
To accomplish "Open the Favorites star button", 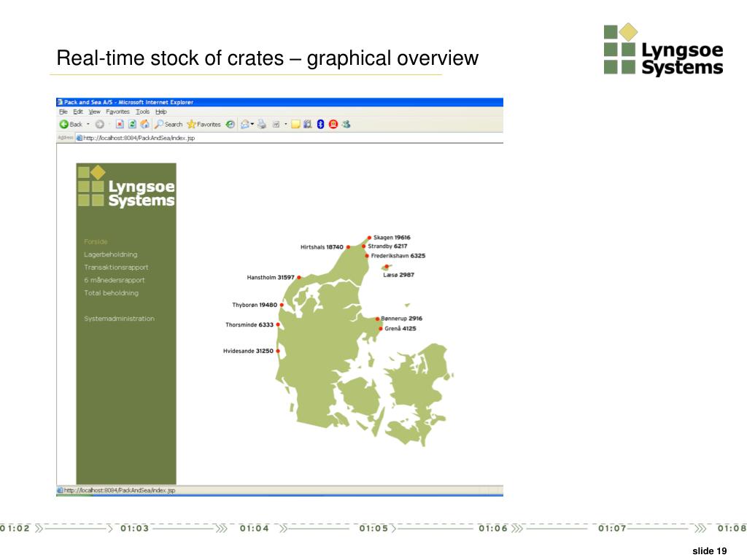I will [x=204, y=124].
